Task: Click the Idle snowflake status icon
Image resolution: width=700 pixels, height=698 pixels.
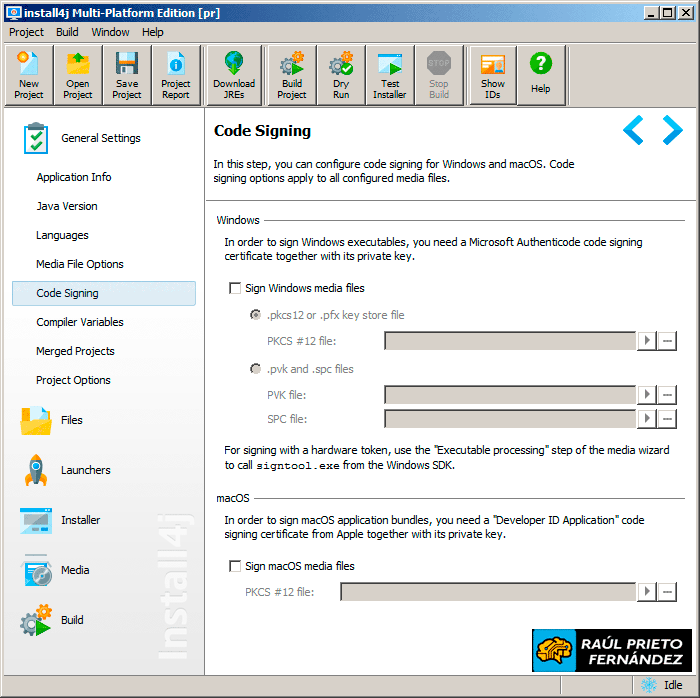Action: [x=649, y=685]
